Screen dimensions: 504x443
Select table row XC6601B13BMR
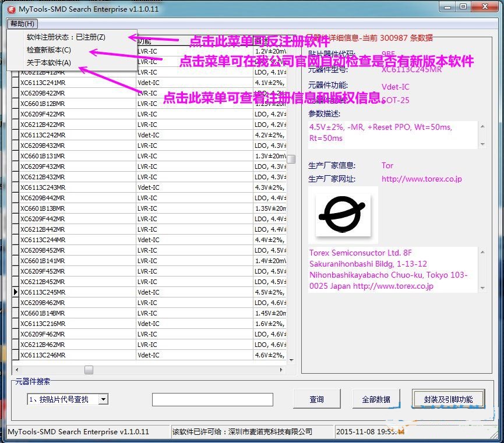[149, 208]
